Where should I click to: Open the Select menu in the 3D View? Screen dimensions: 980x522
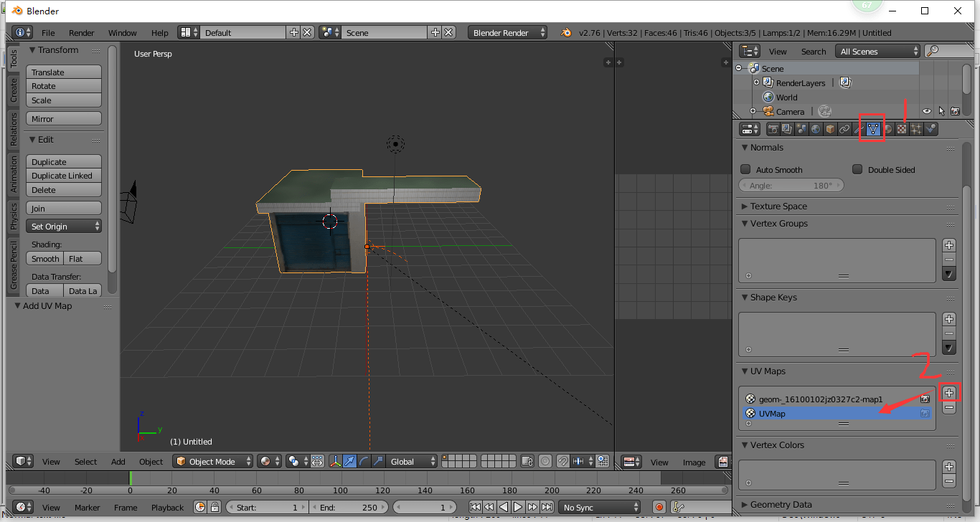[x=85, y=461]
